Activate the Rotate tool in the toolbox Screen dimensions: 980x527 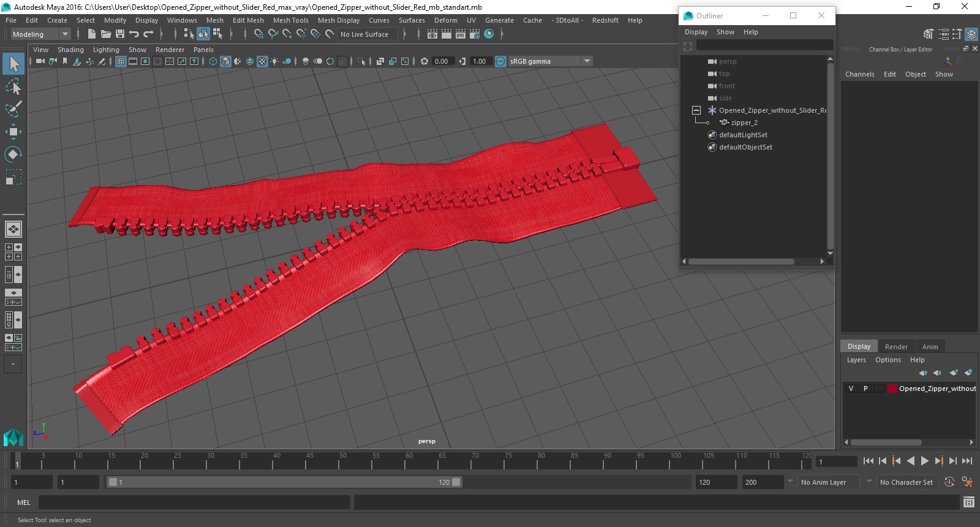coord(13,154)
